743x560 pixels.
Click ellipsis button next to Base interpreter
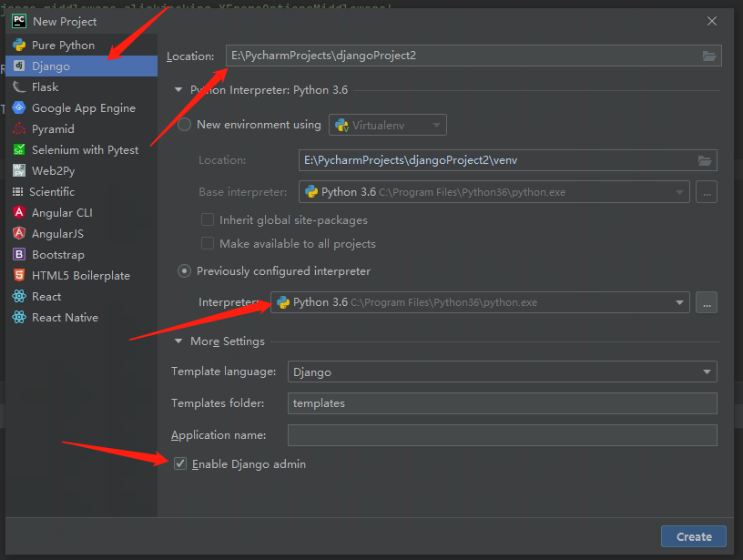coord(707,192)
